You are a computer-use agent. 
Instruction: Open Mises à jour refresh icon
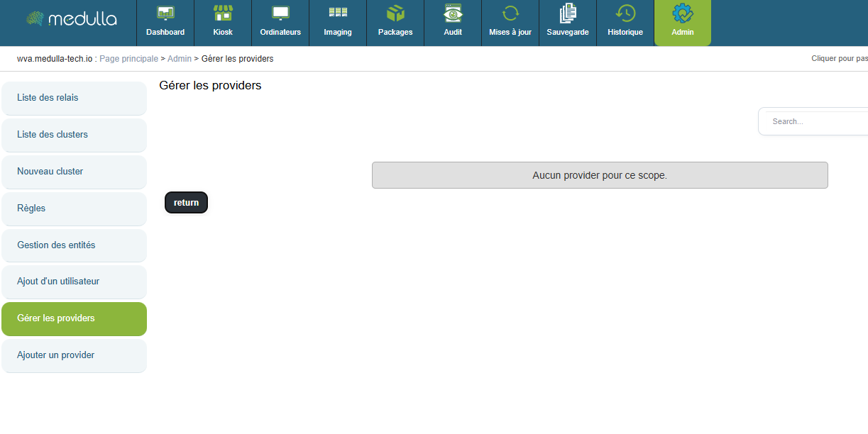510,14
